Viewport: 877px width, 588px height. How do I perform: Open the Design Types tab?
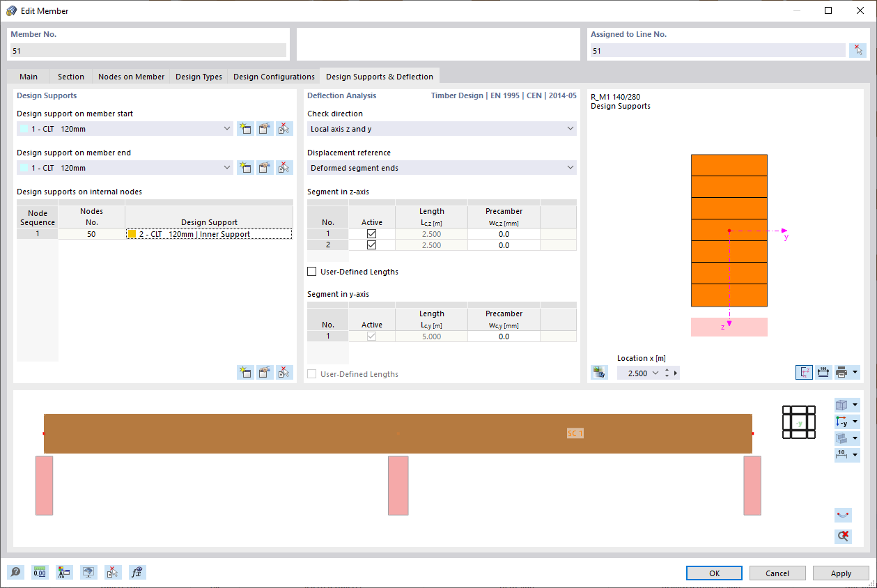pos(199,77)
